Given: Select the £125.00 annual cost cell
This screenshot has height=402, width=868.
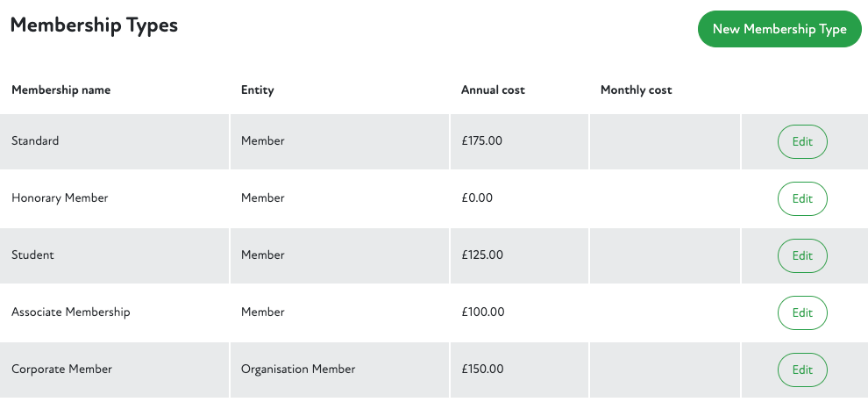Looking at the screenshot, I should tap(482, 255).
